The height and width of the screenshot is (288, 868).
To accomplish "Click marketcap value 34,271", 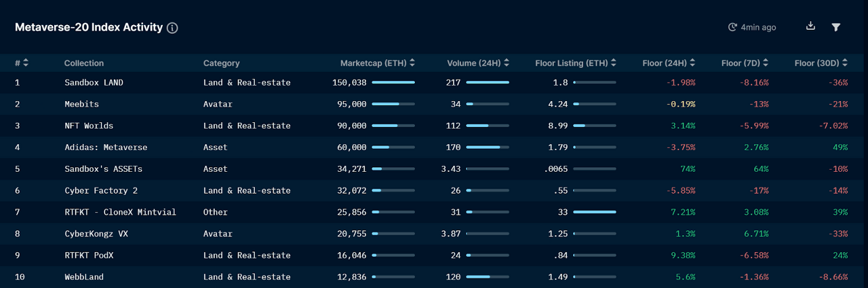I will [x=352, y=169].
